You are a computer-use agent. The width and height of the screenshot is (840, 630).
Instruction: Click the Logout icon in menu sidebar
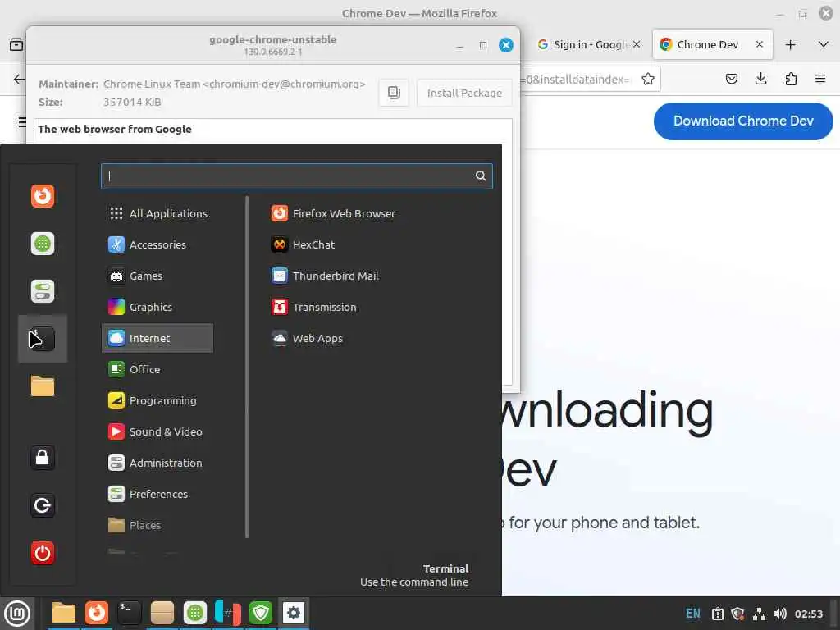click(x=43, y=505)
